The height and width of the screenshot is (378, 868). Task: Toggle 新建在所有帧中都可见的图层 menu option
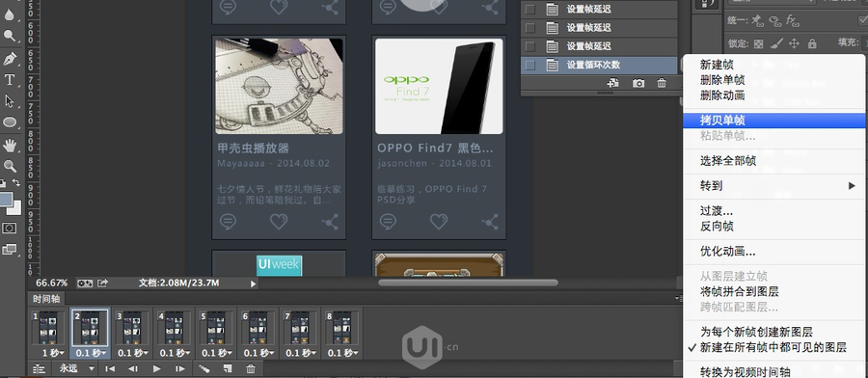click(773, 347)
